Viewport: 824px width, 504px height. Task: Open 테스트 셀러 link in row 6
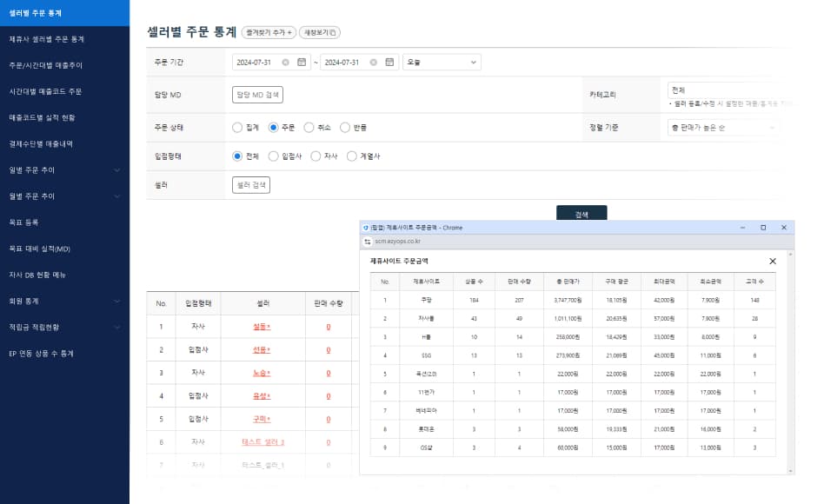click(262, 442)
